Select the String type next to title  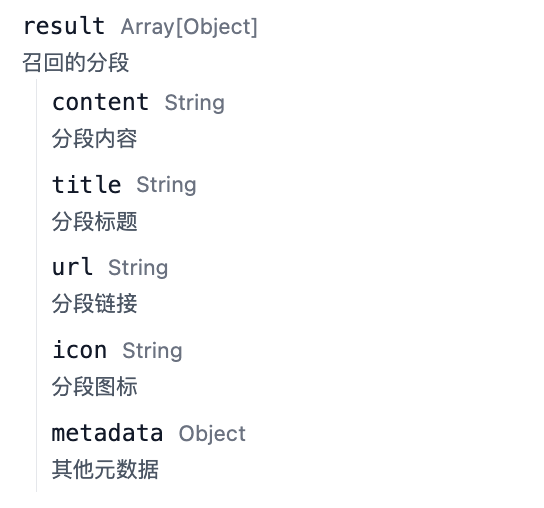pyautogui.click(x=167, y=185)
